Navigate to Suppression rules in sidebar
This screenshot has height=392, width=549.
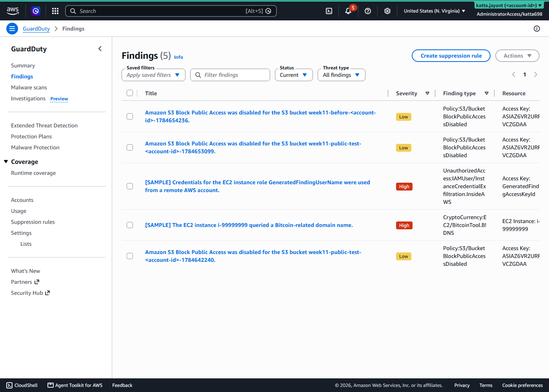[x=33, y=222]
